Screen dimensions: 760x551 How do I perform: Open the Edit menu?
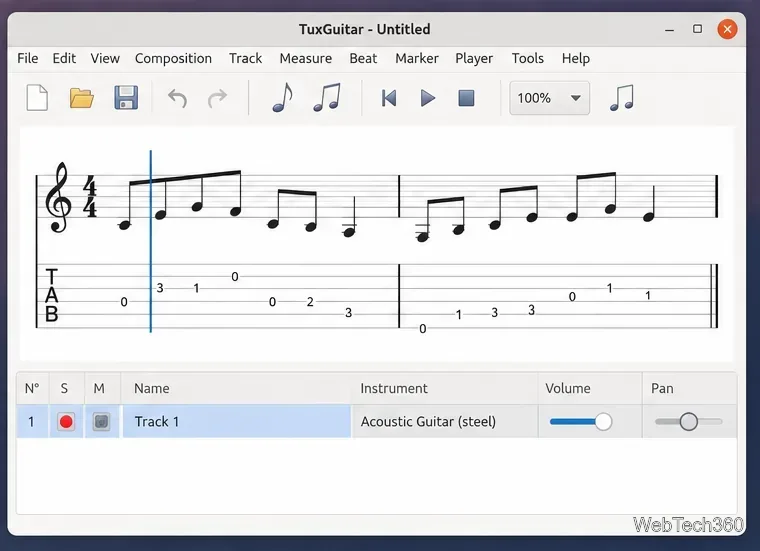(64, 58)
